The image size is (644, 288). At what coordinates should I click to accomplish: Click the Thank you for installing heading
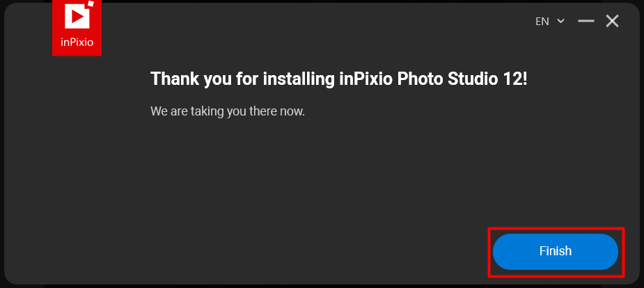pos(339,79)
